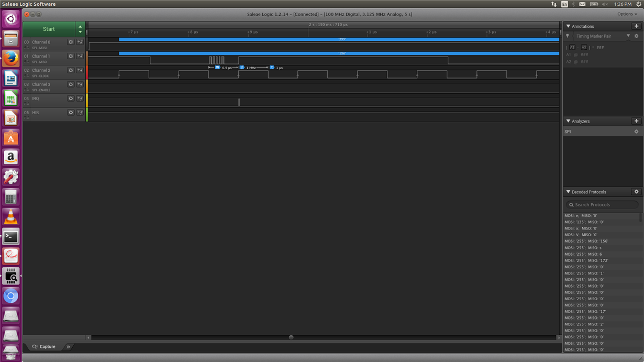
Task: Select the MOSI '255' decoded bar
Action: click(x=339, y=39)
